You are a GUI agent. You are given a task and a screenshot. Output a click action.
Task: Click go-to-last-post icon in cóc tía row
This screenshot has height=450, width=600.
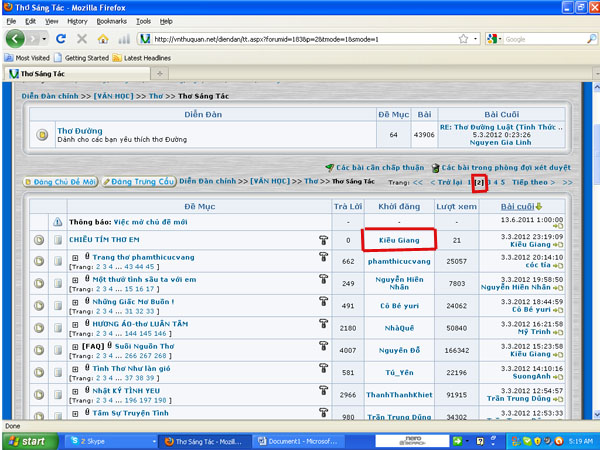click(558, 266)
